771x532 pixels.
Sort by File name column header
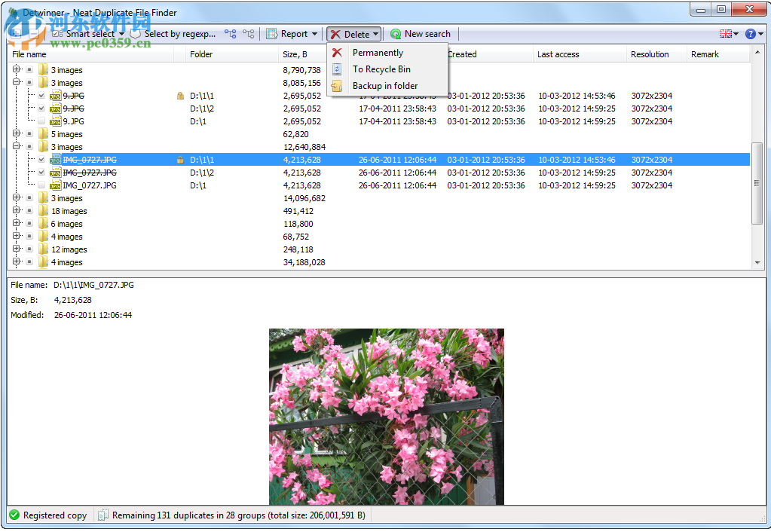pos(91,54)
